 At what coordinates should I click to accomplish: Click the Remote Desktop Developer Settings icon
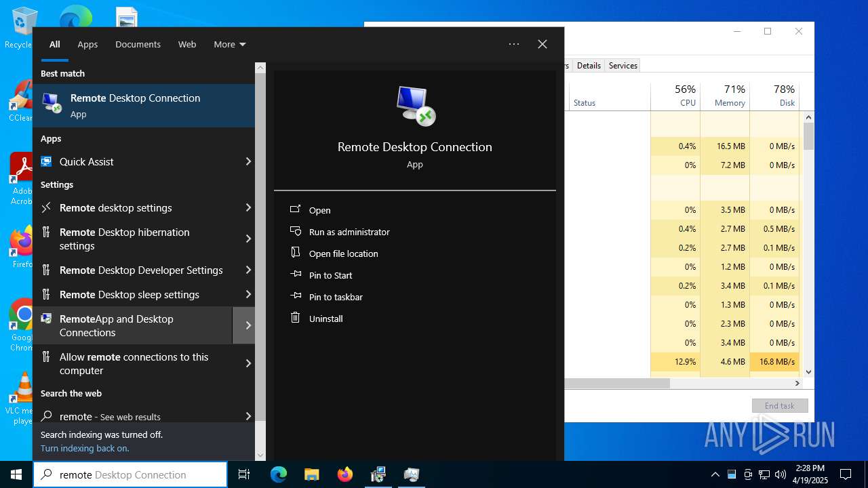pyautogui.click(x=46, y=270)
